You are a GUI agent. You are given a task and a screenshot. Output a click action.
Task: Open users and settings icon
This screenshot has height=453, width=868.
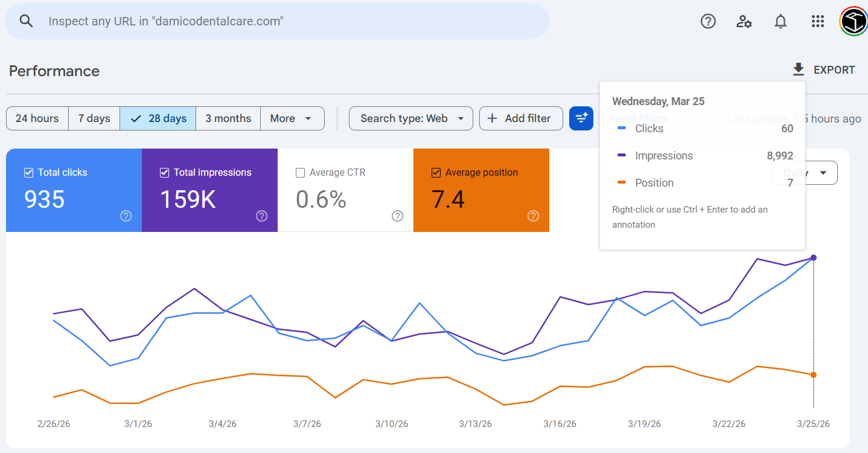point(744,22)
